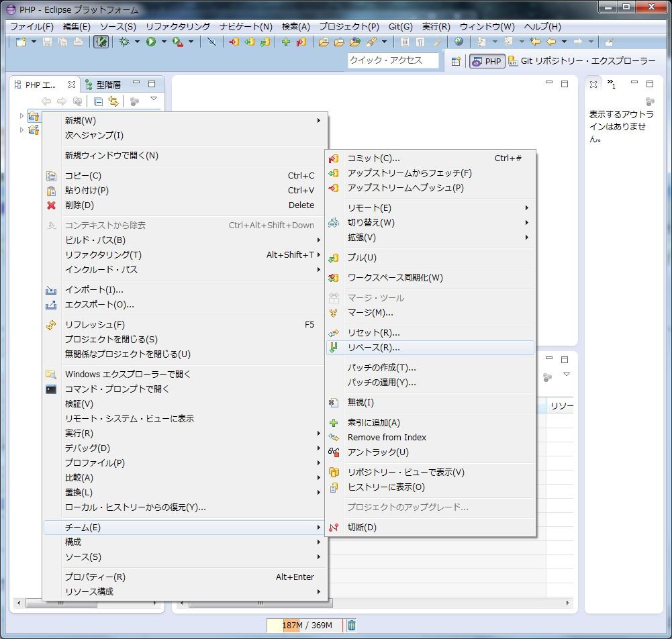Open the ウィンドウ(W) menu
The width and height of the screenshot is (672, 639).
click(487, 27)
